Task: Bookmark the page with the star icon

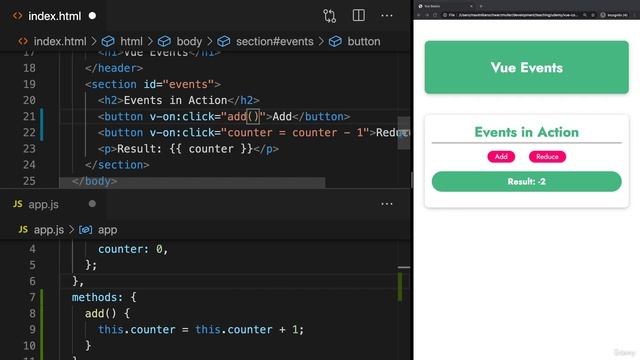Action: [x=593, y=15]
